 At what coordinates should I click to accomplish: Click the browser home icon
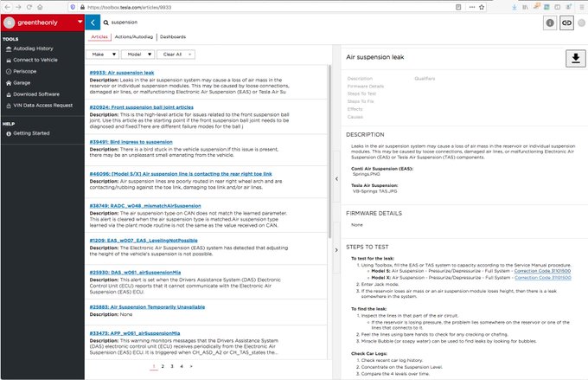click(40, 7)
